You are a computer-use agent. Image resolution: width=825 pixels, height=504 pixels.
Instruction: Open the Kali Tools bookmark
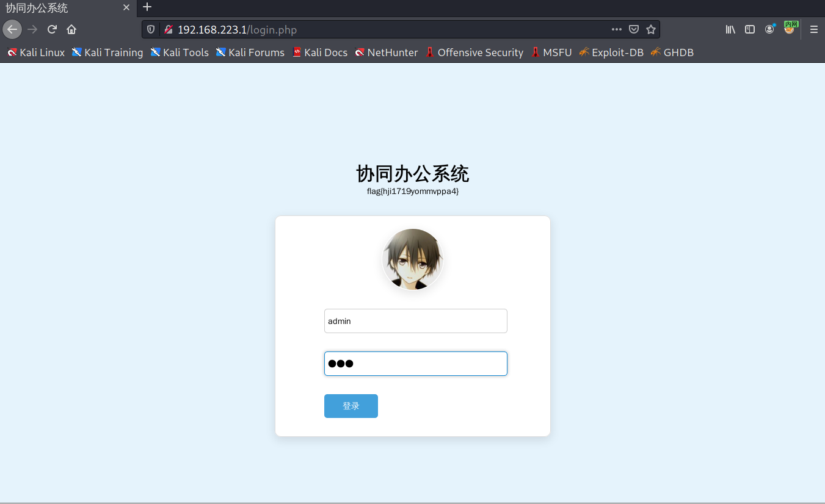(180, 52)
